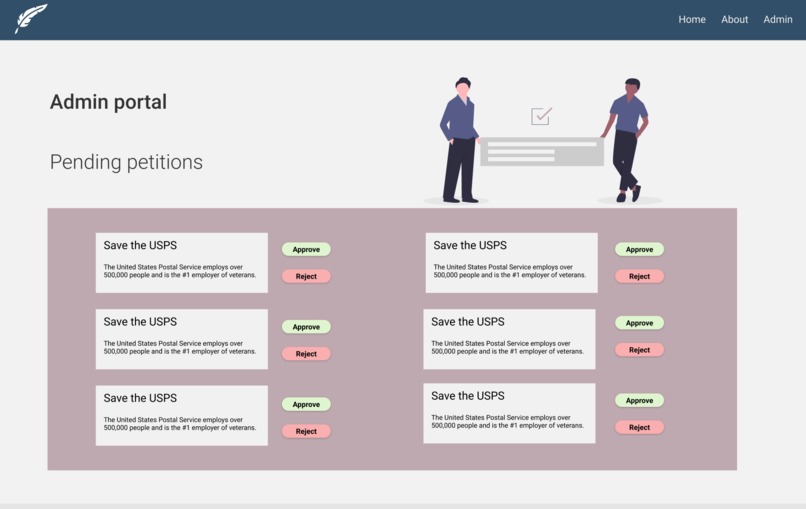
Task: Approve the middle petition in the left column
Action: tap(306, 327)
